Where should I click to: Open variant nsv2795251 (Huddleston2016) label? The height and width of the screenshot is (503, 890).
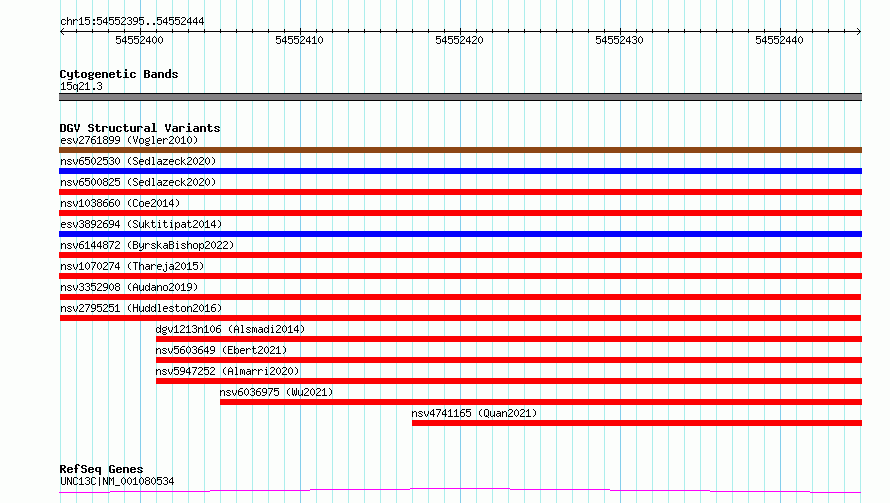pyautogui.click(x=141, y=308)
